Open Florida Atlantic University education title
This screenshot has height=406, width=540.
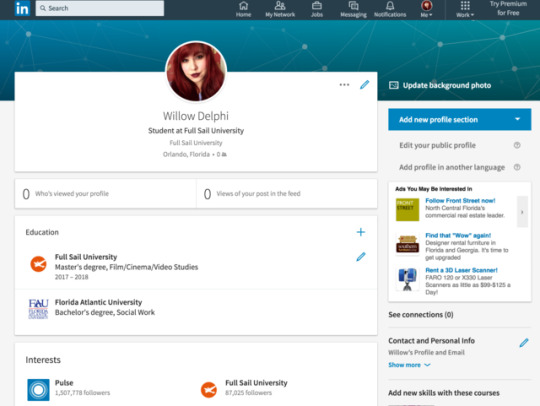tap(98, 302)
